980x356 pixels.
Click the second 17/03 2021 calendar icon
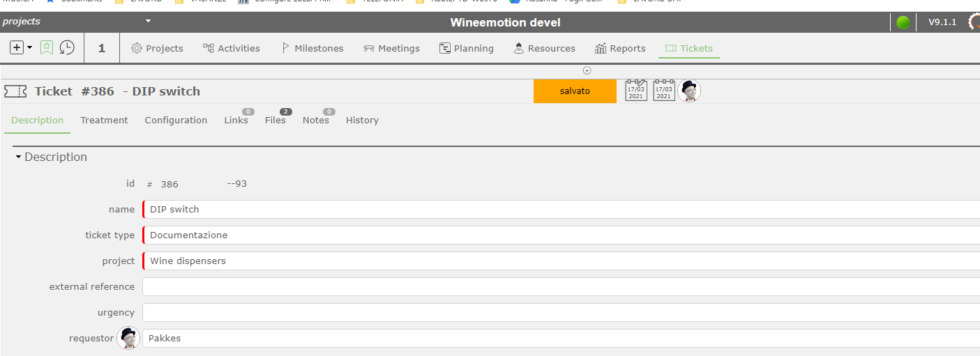coord(664,91)
